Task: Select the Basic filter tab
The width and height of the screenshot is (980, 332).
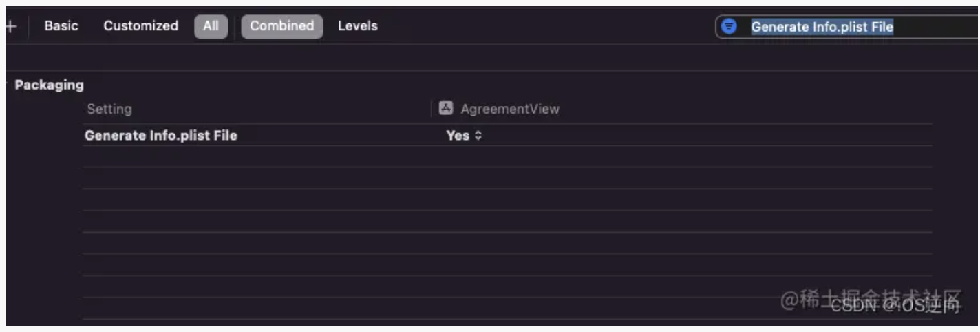Action: click(61, 26)
